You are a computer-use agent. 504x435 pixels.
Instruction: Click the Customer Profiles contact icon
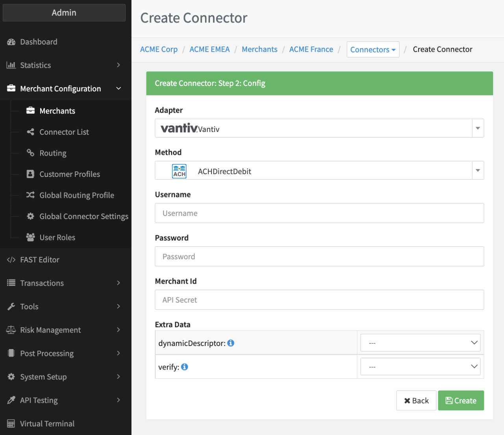coord(30,174)
